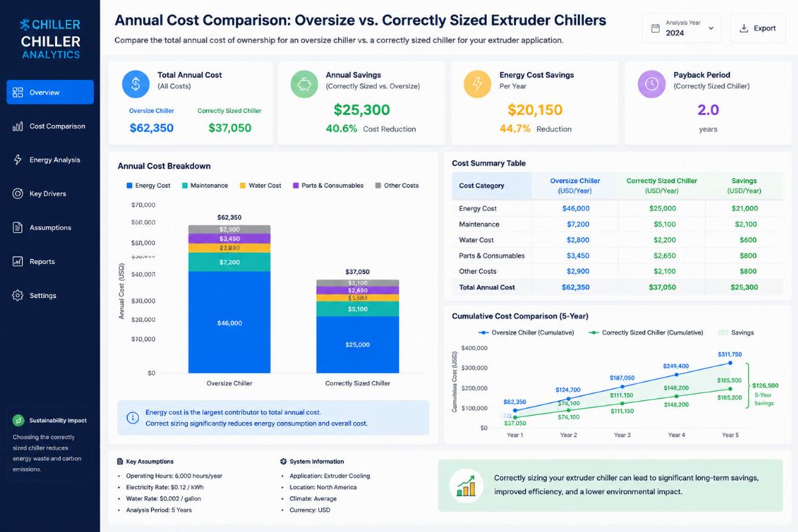Screen dimensions: 798x532
Task: Click the Reports chart icon
Action: pos(18,262)
